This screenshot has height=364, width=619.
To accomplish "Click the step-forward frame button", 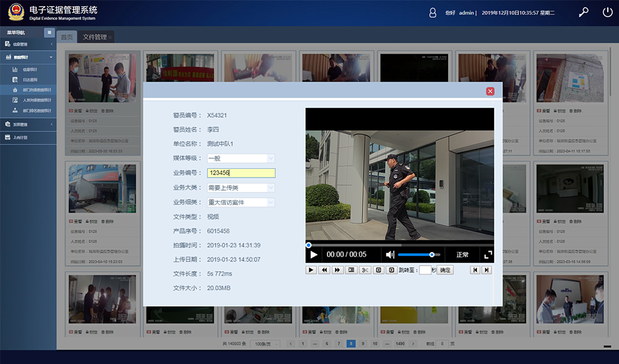I will click(391, 270).
